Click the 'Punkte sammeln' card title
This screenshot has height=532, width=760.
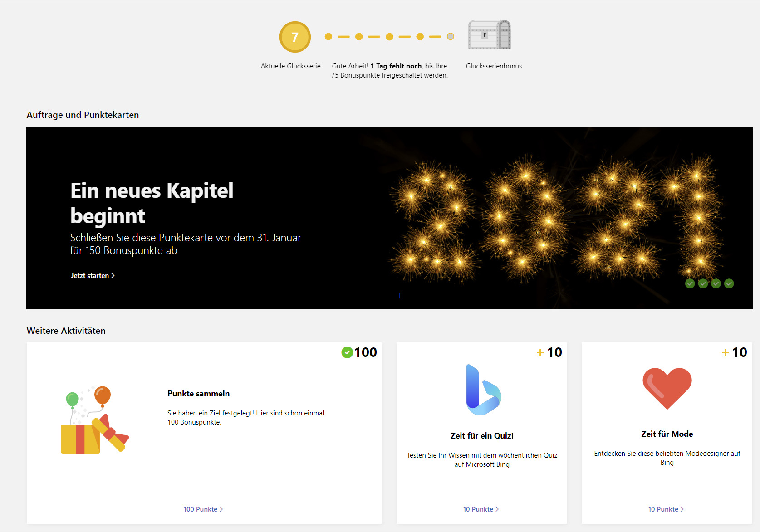coord(198,394)
